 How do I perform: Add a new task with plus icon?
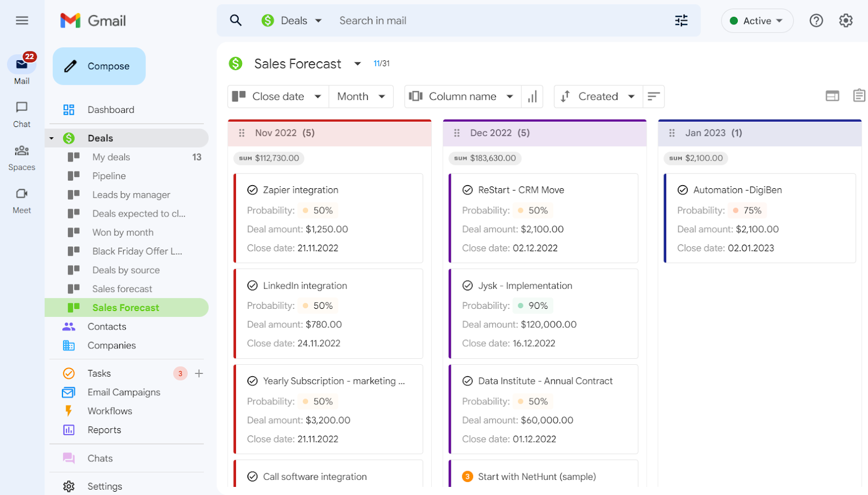[199, 373]
